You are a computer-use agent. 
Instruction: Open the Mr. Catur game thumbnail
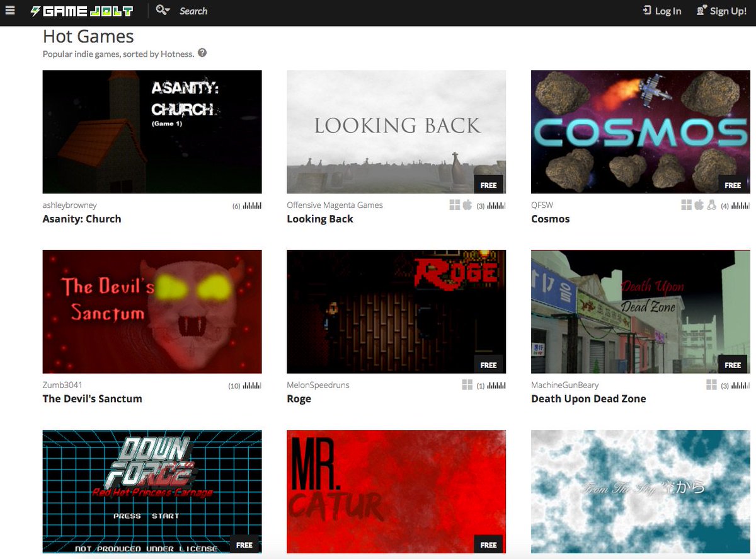pyautogui.click(x=396, y=492)
